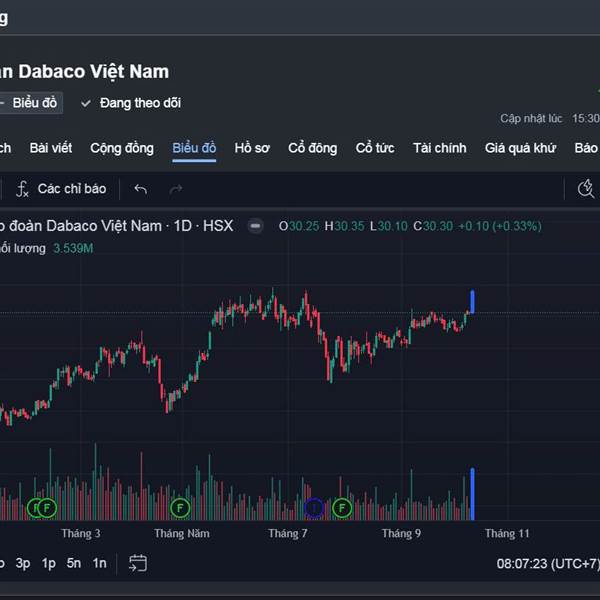Click the chart title Dabaco Việt Nam 1D HSX
Image resolution: width=600 pixels, height=600 pixels.
117,226
